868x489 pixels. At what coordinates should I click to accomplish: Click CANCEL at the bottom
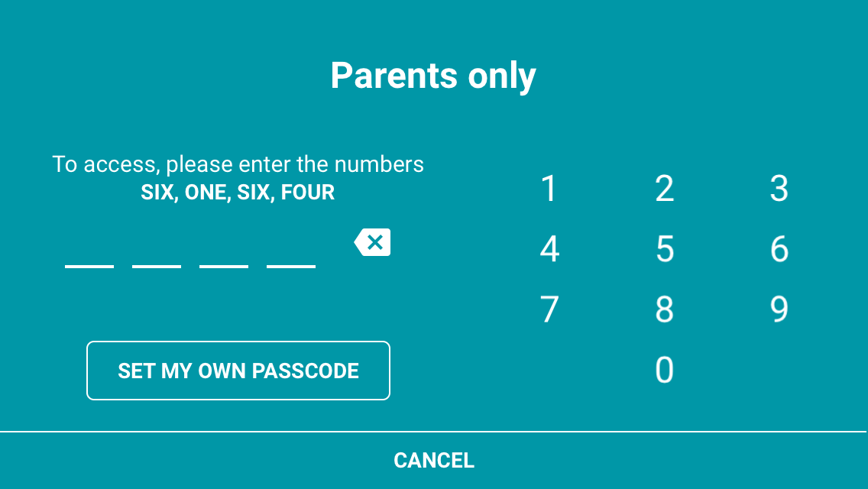pyautogui.click(x=433, y=460)
